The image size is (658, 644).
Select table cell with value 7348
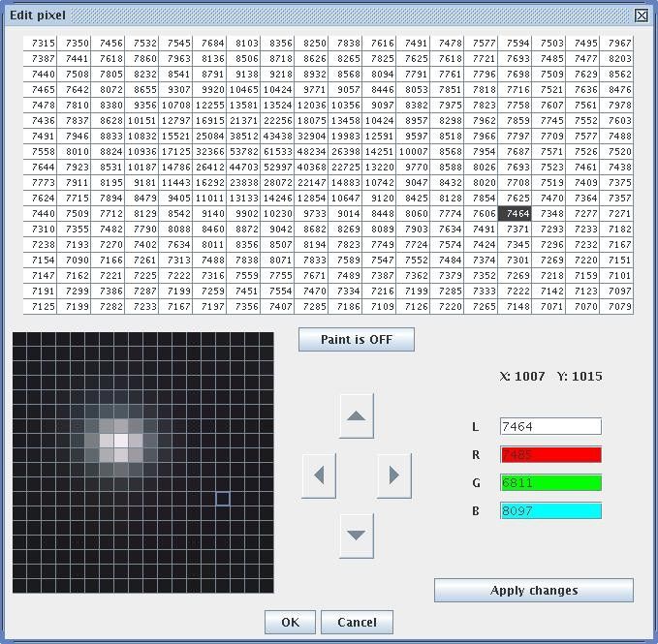548,213
